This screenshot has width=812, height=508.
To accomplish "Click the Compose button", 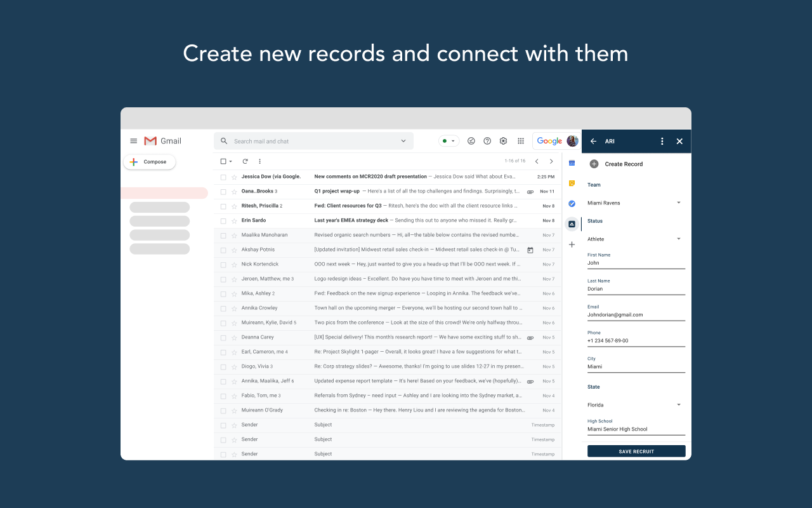I will (149, 162).
